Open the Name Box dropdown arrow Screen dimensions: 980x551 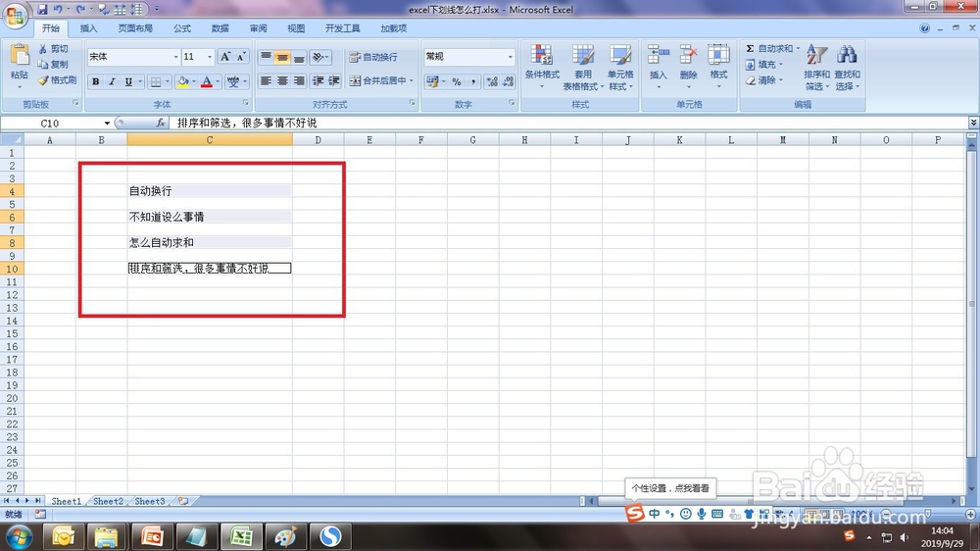[107, 124]
